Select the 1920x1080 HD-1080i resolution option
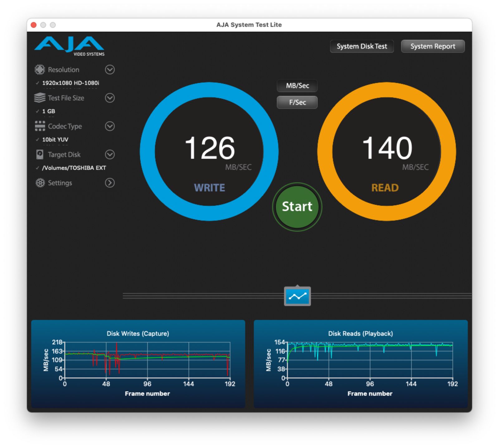The image size is (499, 448). point(70,83)
